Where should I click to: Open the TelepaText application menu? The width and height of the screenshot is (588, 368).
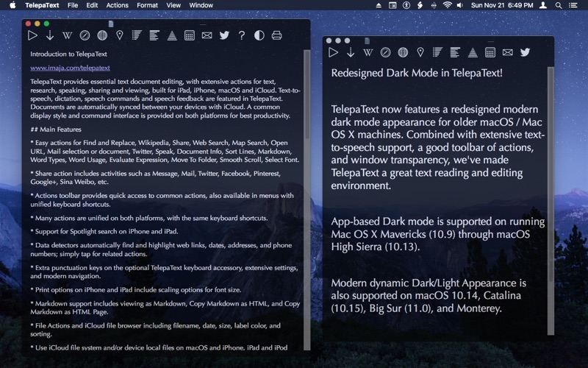click(x=42, y=5)
